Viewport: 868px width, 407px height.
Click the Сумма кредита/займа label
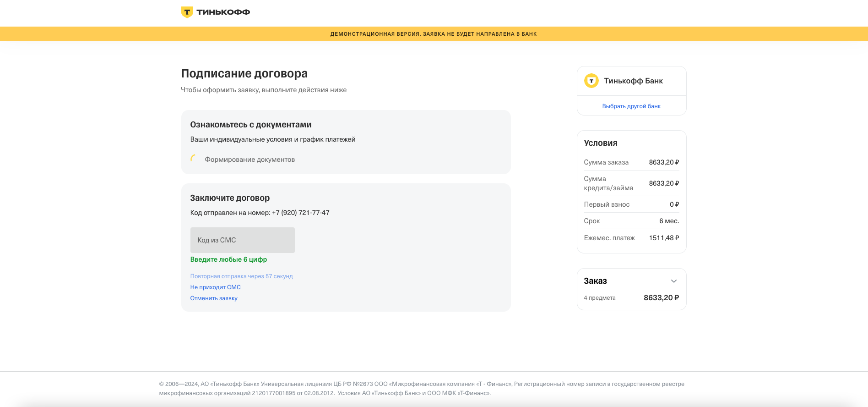[x=608, y=183]
